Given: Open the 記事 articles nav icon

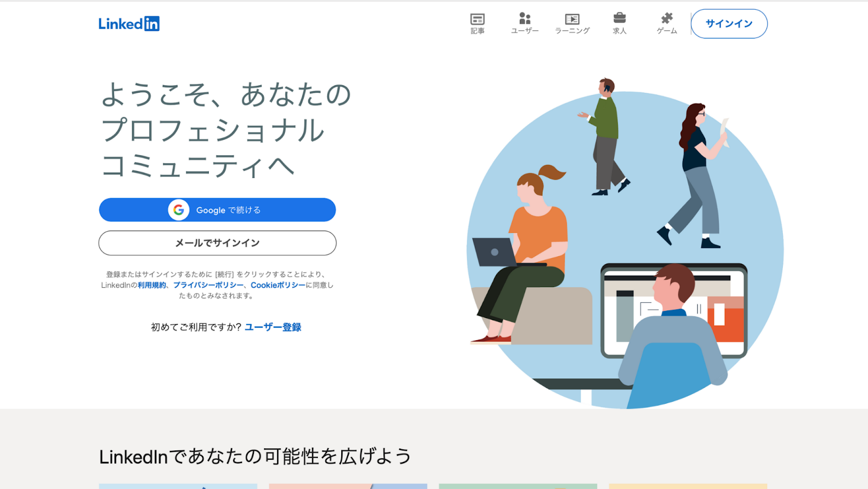Looking at the screenshot, I should [x=477, y=24].
